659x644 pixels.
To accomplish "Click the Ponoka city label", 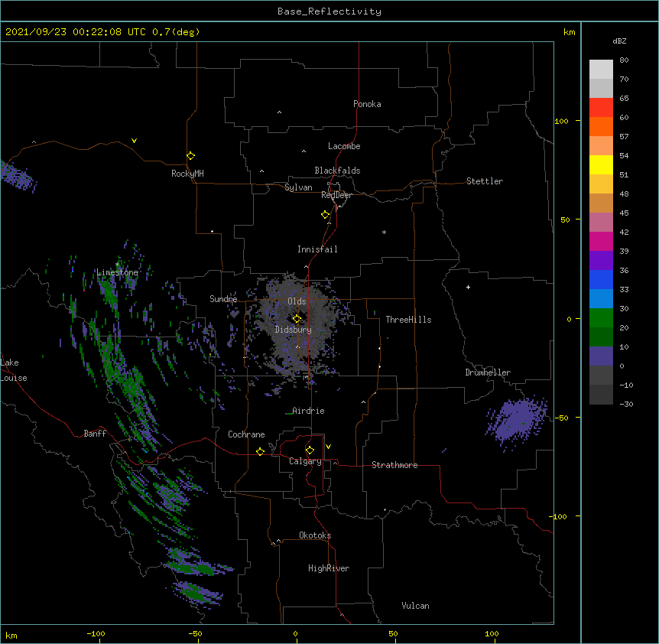I will click(x=367, y=104).
